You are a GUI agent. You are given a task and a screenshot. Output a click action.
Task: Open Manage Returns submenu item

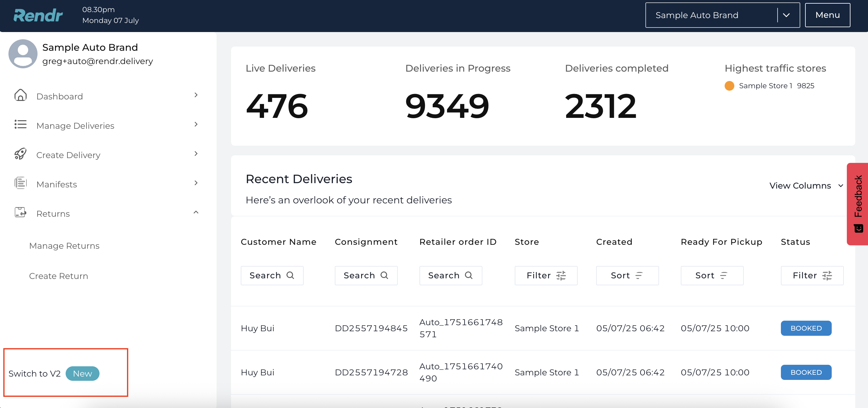point(64,246)
